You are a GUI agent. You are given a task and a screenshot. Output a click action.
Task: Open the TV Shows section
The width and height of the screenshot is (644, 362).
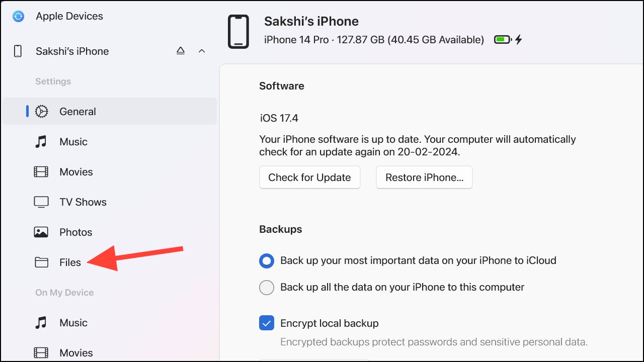(x=83, y=202)
